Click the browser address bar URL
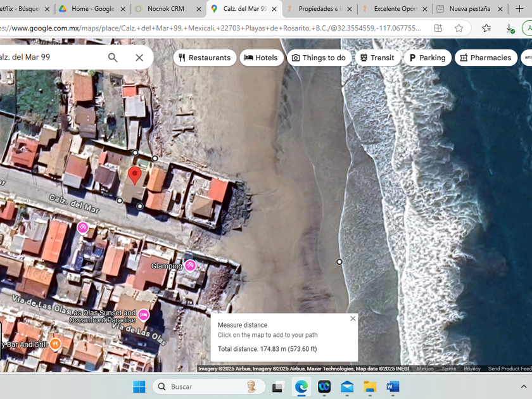This screenshot has width=532, height=399. pos(210,28)
